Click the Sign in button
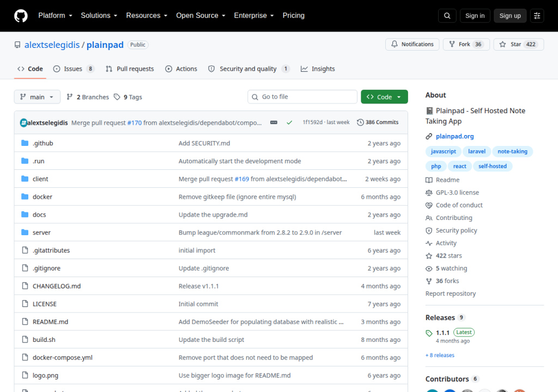Screen dimensions: 558x392 point(475,16)
